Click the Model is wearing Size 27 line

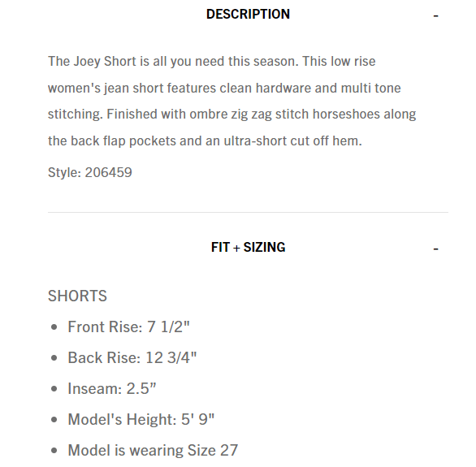coord(153,450)
